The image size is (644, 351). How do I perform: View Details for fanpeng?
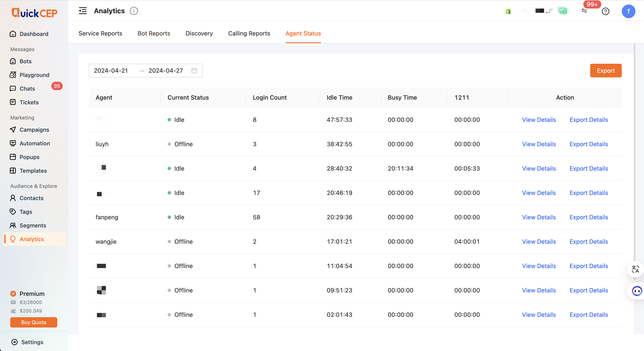pyautogui.click(x=539, y=217)
